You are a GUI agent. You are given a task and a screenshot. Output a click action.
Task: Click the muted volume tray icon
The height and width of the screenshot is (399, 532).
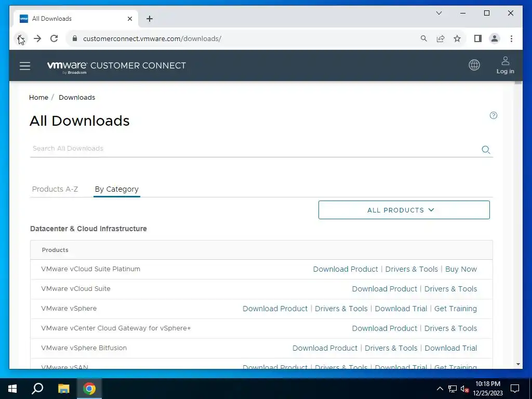[464, 389]
